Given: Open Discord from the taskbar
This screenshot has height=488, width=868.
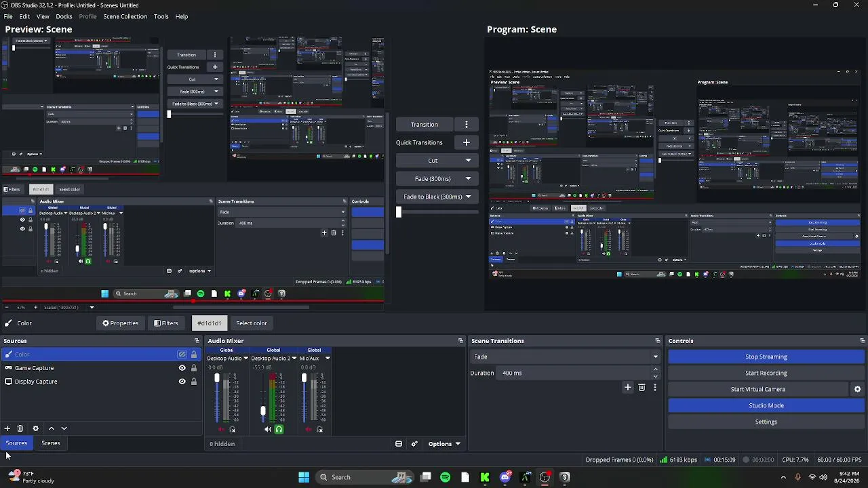Looking at the screenshot, I should tap(505, 477).
